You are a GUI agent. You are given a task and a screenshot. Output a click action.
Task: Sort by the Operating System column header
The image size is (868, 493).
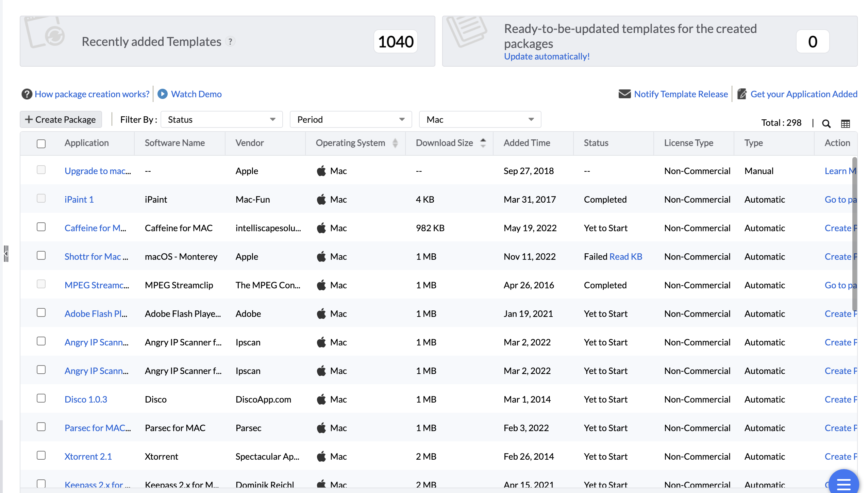click(x=350, y=143)
